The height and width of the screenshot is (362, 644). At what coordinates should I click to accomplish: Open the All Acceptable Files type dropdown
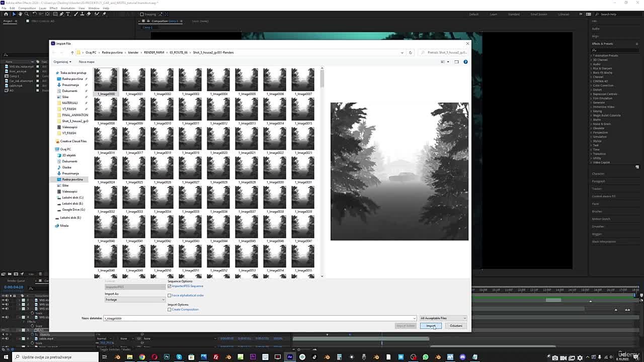[x=443, y=318]
